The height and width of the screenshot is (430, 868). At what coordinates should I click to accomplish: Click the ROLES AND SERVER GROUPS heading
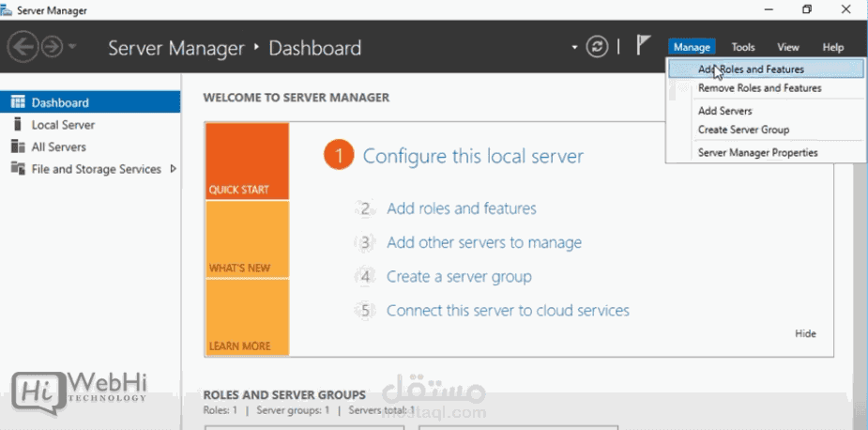(x=284, y=394)
